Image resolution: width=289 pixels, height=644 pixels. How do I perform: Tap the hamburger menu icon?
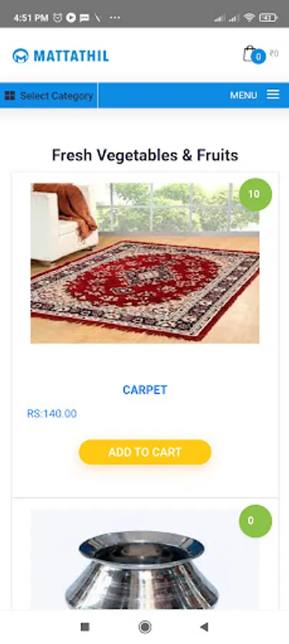tap(273, 95)
